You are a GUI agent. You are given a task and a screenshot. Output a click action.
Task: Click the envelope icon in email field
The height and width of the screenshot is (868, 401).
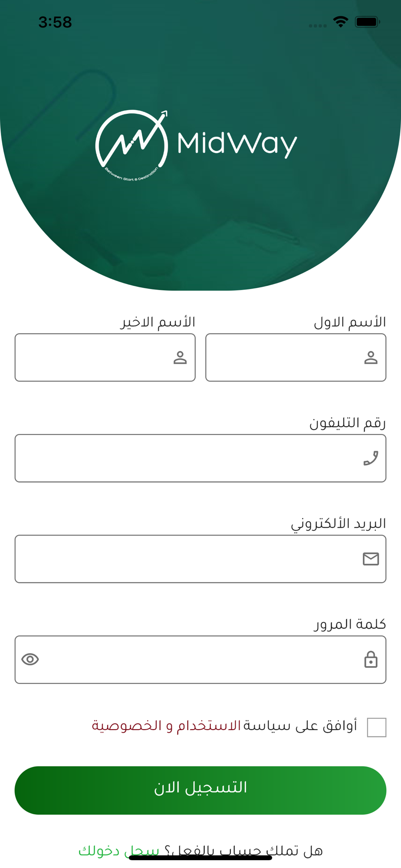point(371,559)
